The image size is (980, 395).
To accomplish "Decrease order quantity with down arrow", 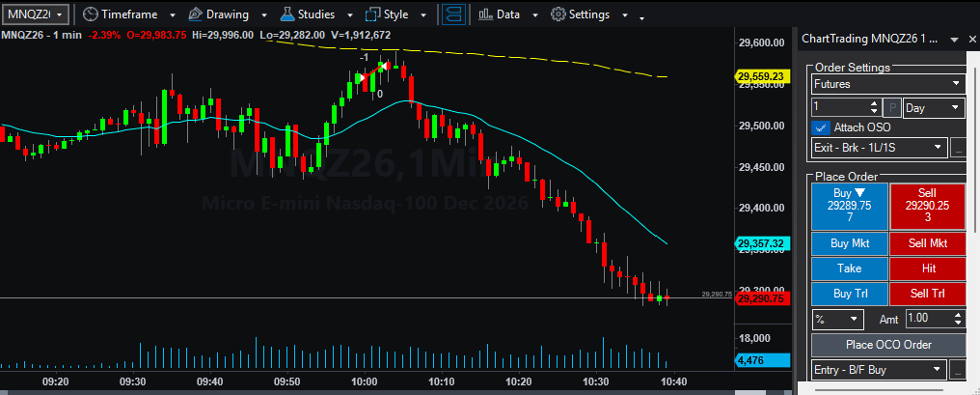I will 874,112.
